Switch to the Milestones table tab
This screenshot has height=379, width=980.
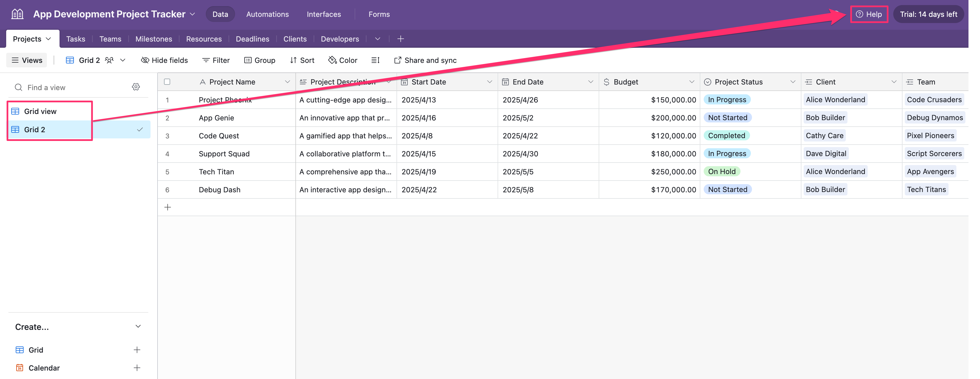pos(153,39)
